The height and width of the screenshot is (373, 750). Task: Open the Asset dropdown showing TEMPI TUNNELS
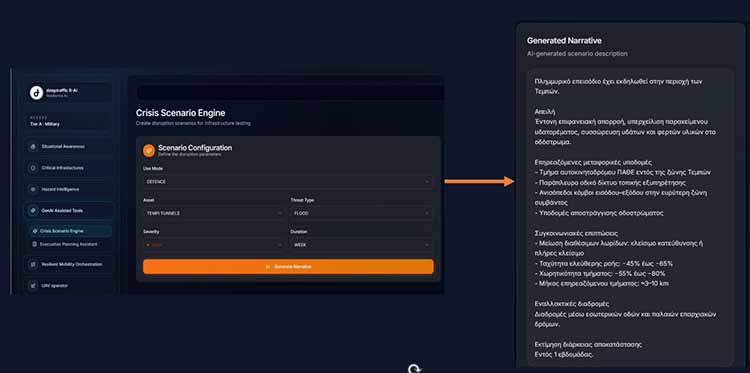[213, 213]
